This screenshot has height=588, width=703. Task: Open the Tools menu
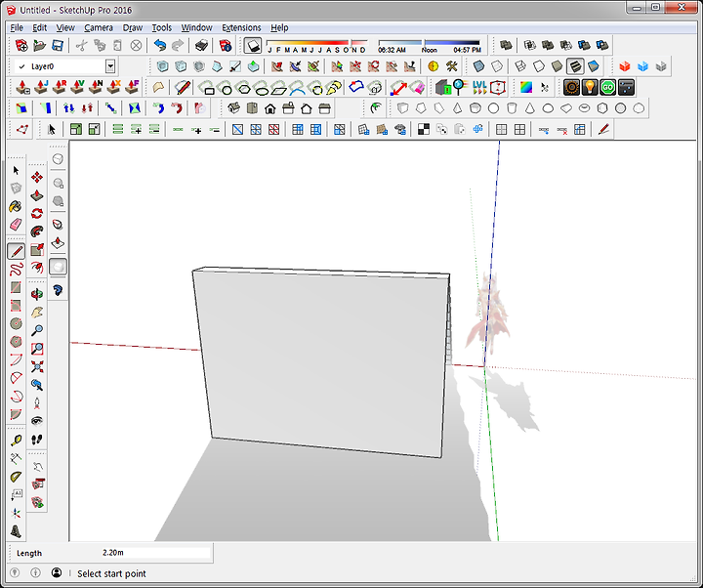pyautogui.click(x=161, y=27)
